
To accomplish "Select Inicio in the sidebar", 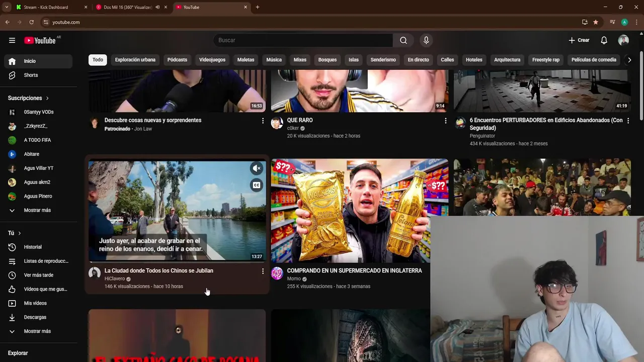I will [38, 61].
